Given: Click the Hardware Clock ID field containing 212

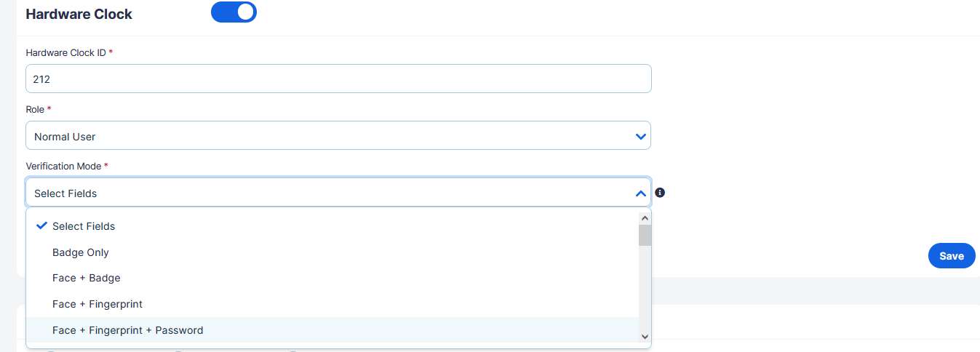Looking at the screenshot, I should (338, 79).
